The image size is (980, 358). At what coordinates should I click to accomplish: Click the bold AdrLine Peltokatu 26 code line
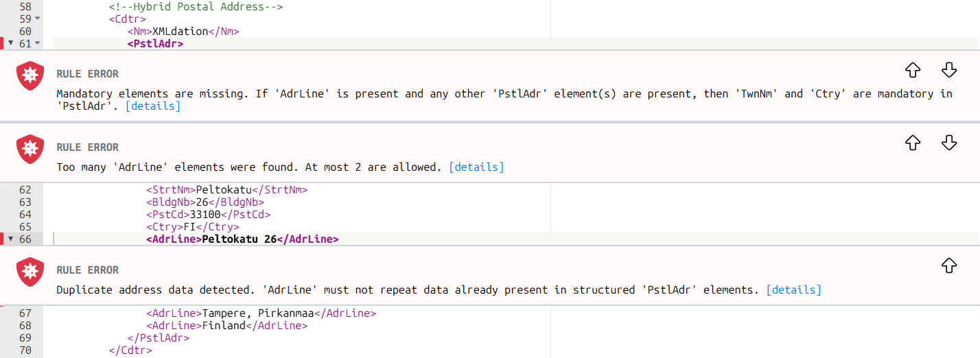pyautogui.click(x=242, y=239)
